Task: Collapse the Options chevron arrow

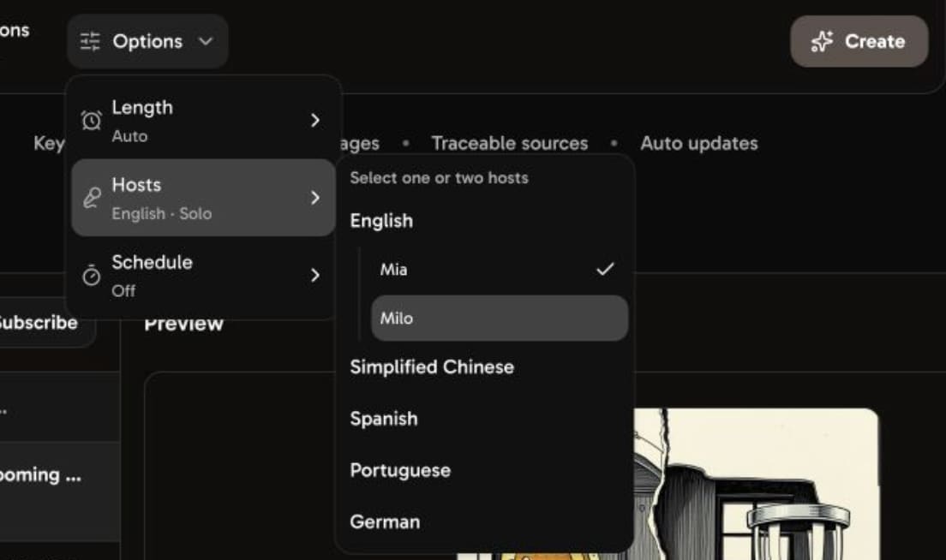Action: tap(206, 41)
